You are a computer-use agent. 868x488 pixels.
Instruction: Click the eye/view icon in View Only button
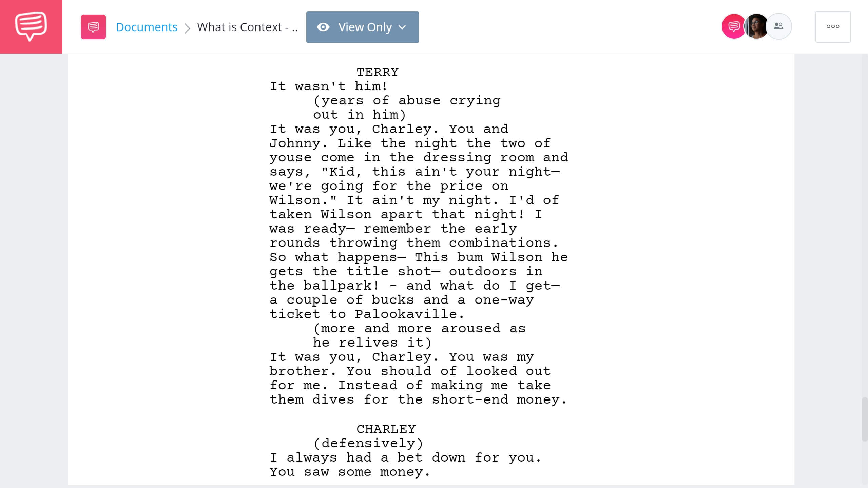pyautogui.click(x=323, y=26)
